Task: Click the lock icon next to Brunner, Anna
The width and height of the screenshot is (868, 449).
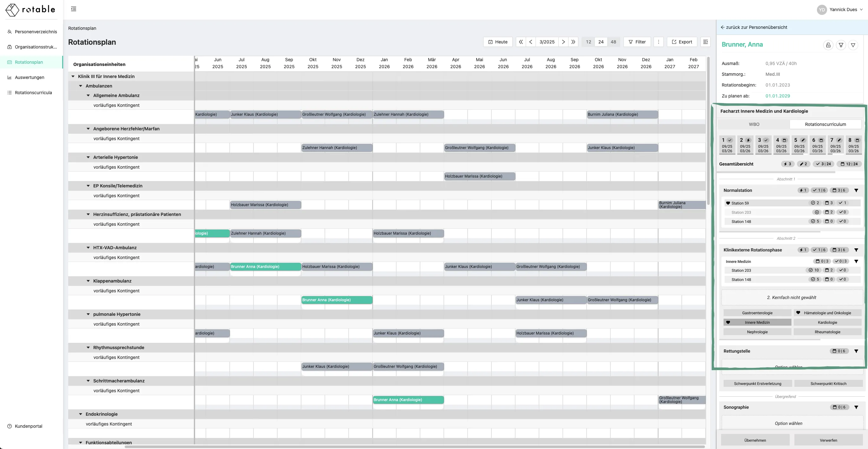Action: click(828, 45)
